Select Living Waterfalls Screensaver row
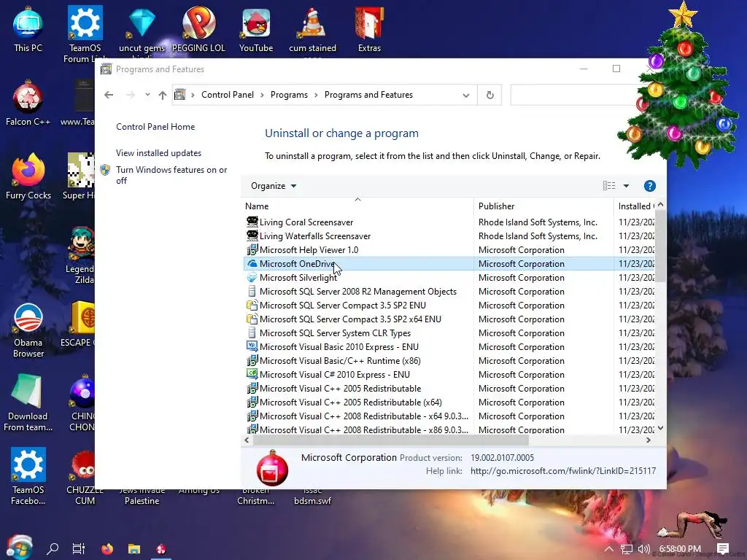The image size is (747, 560). (449, 236)
